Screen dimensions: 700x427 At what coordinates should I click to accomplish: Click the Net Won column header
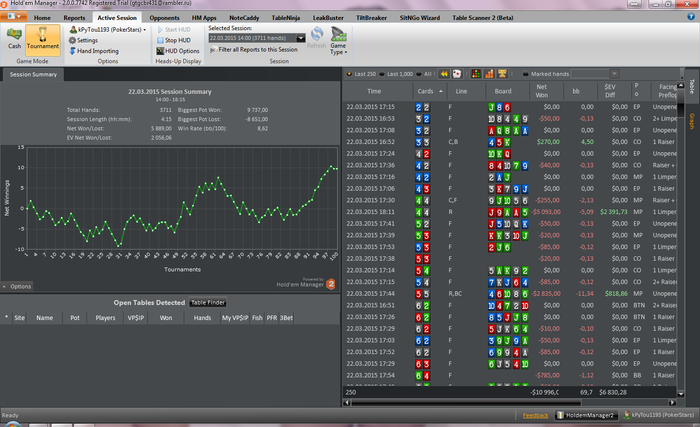(542, 91)
